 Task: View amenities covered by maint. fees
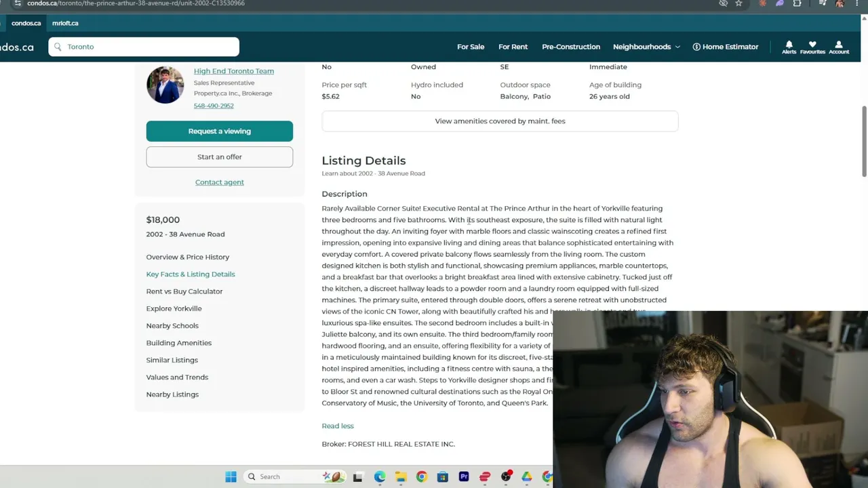500,121
